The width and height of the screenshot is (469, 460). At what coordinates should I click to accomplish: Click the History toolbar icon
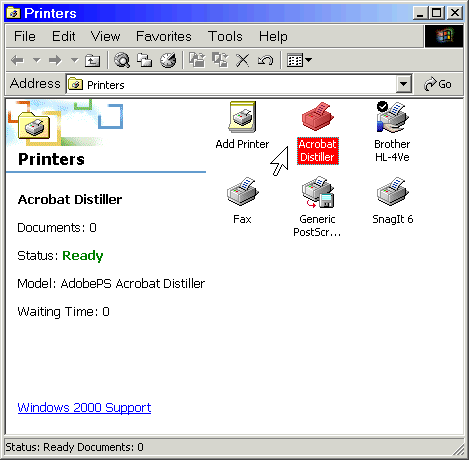(168, 60)
